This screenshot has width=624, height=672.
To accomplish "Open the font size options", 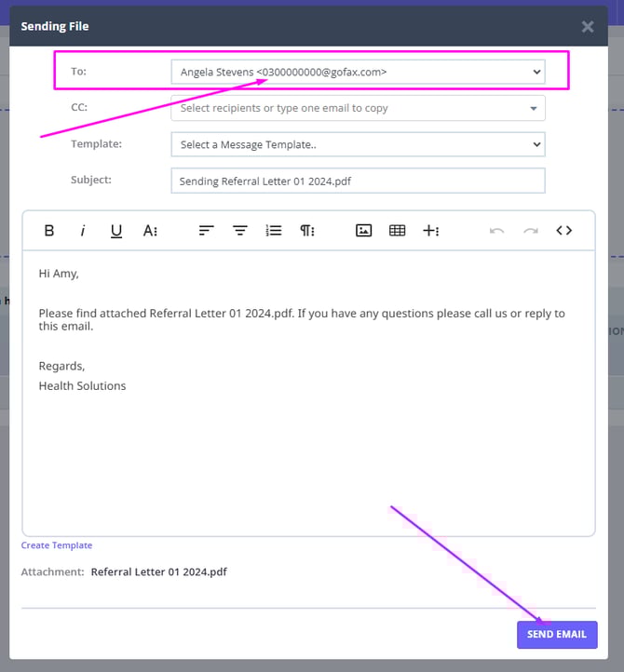I will point(150,231).
